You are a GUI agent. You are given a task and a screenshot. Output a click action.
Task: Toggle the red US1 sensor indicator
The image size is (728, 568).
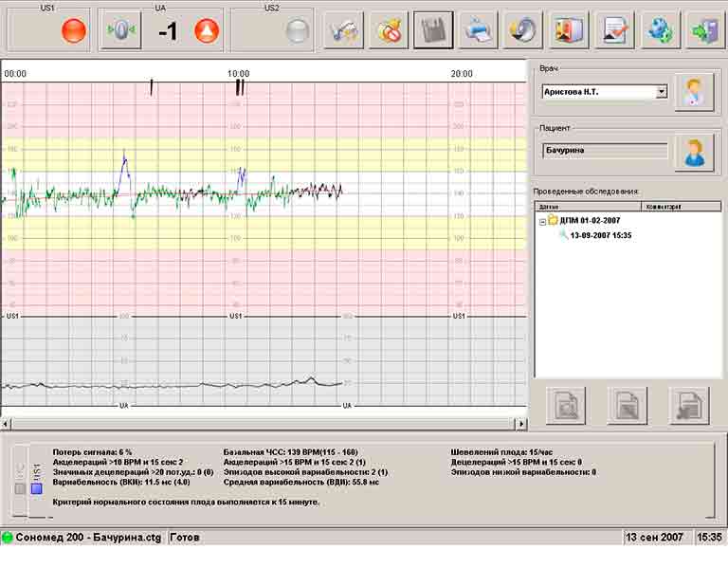pyautogui.click(x=73, y=31)
